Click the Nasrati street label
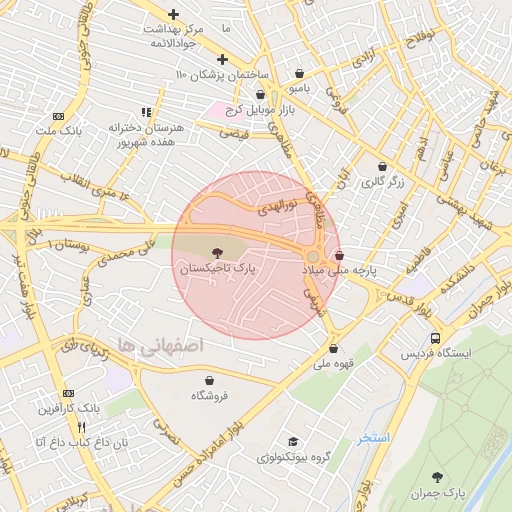This screenshot has height=512, width=512. tap(167, 432)
